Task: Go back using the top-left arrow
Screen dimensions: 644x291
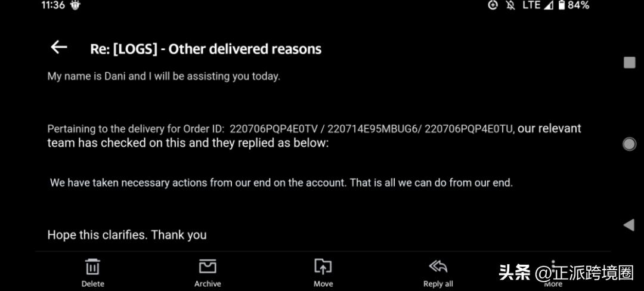Action: 58,47
